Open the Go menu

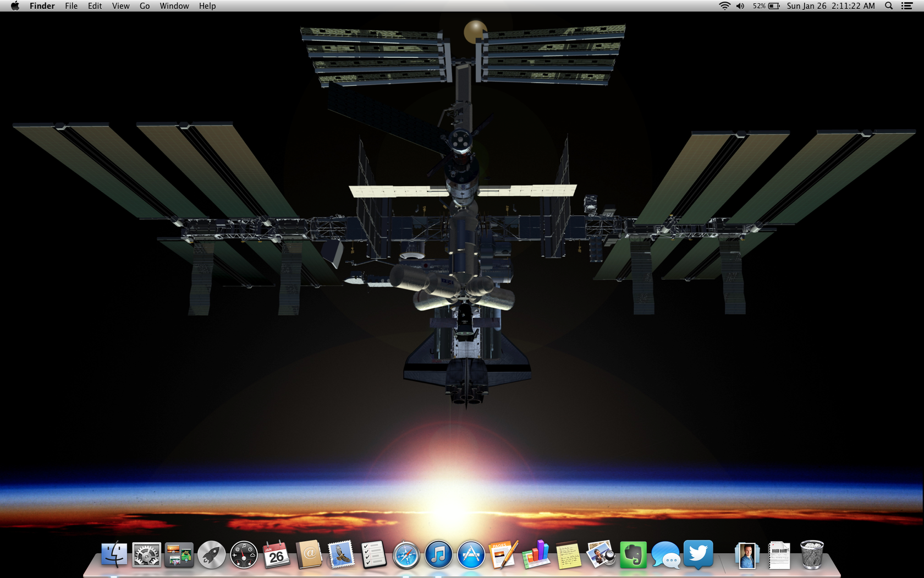(x=145, y=6)
